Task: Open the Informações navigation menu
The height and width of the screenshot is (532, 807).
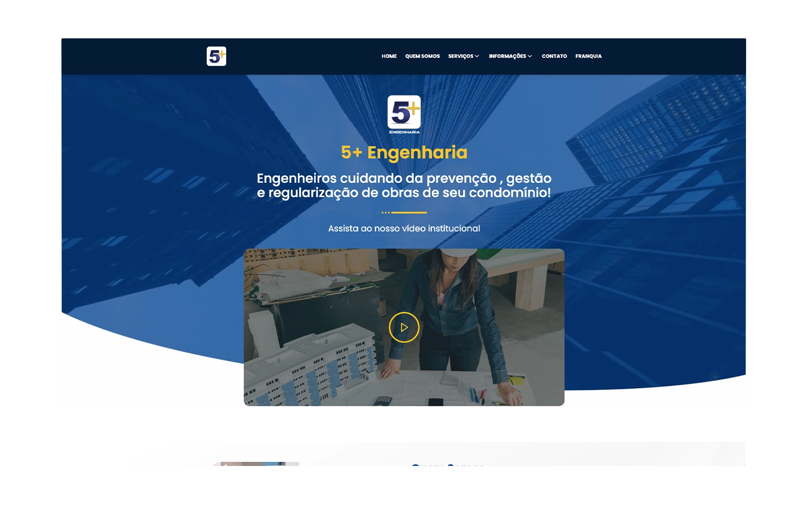Action: point(507,56)
